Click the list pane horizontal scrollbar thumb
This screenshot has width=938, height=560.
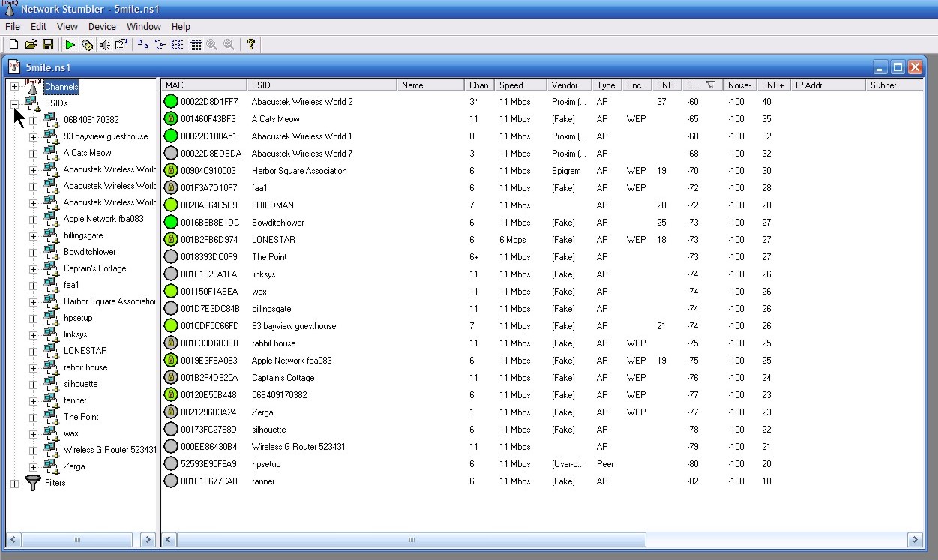(x=412, y=539)
